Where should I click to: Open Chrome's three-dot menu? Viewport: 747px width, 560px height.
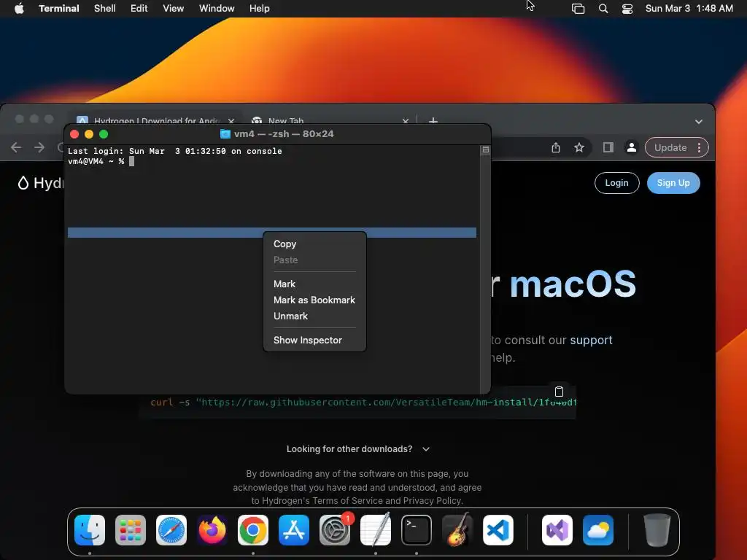pos(699,147)
